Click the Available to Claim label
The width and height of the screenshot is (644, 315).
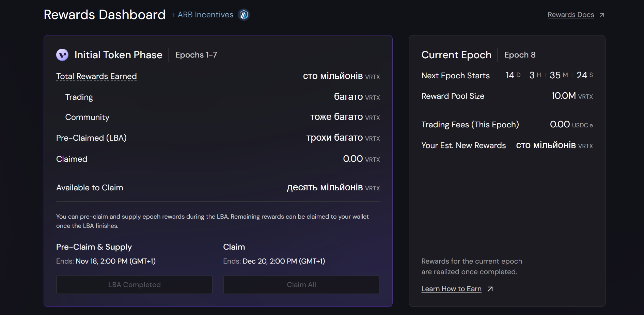(x=90, y=188)
